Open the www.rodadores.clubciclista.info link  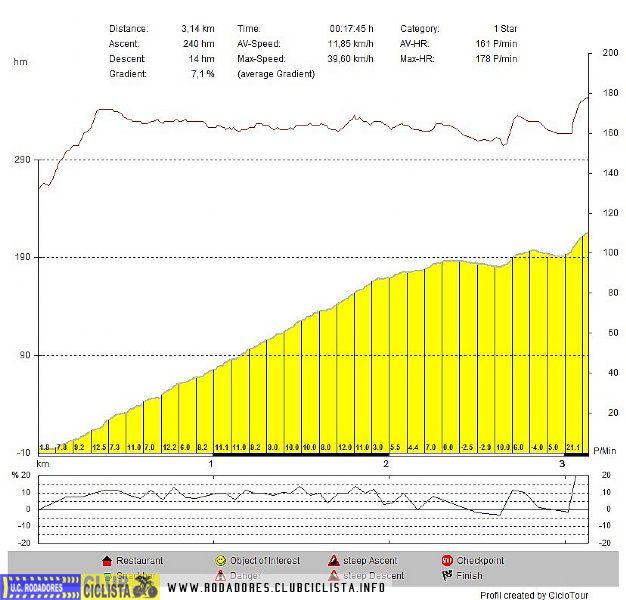(x=275, y=587)
